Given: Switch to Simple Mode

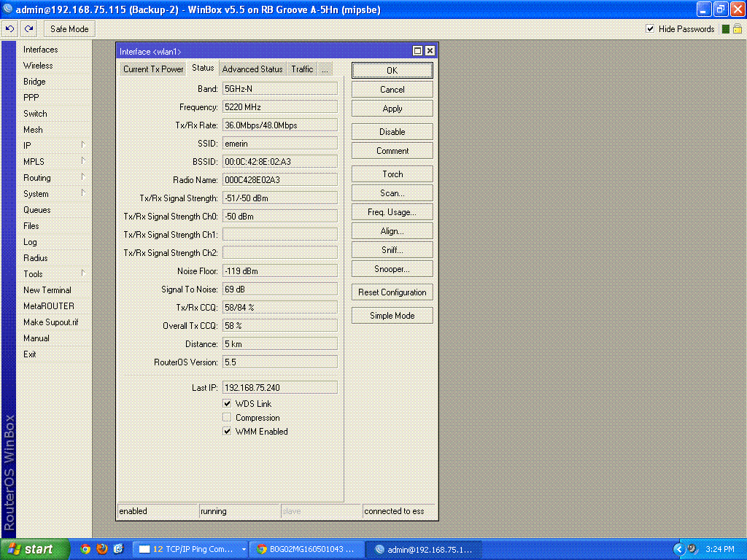Looking at the screenshot, I should point(392,316).
